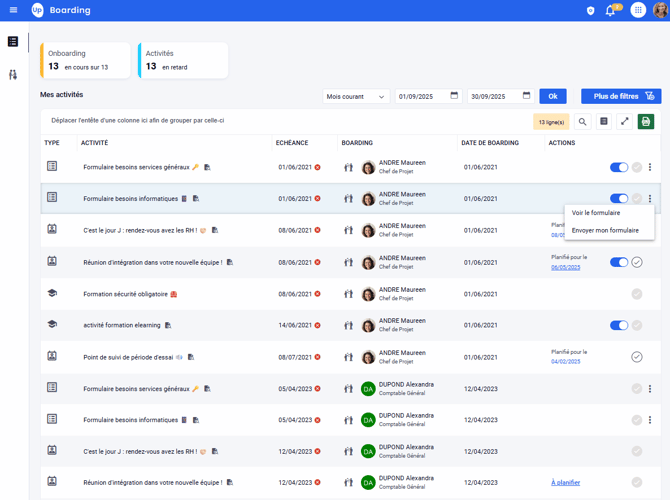Toggle the switch for the first Formulaire besoins services généraux row

[619, 167]
